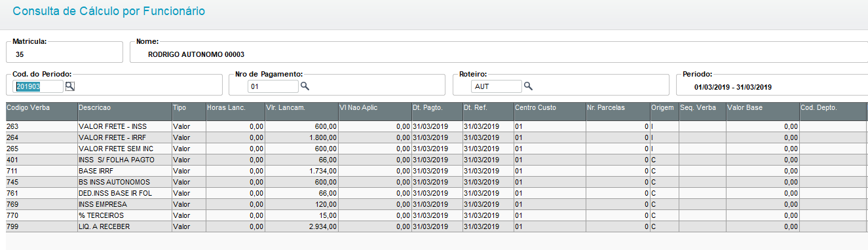Click value 2.934,00 in Vlr. Lancam.

click(324, 227)
